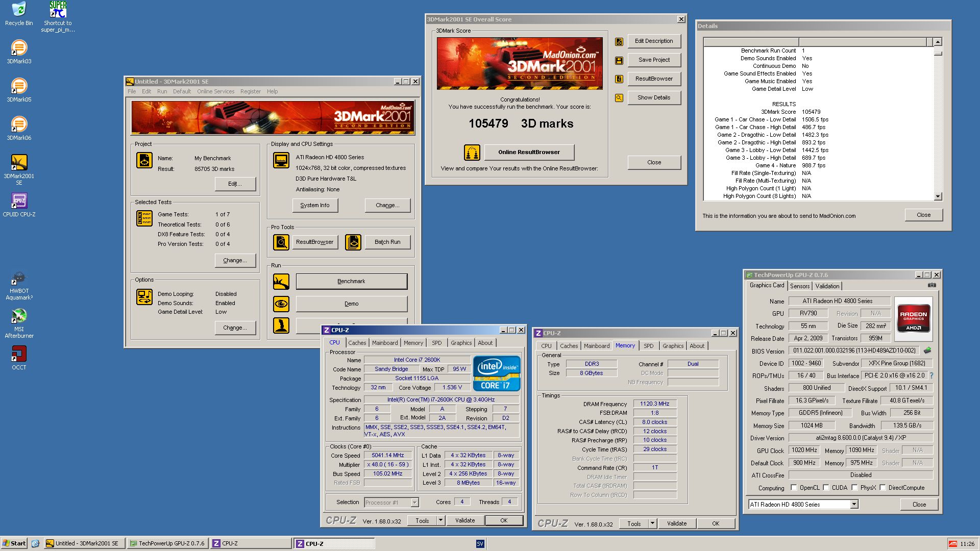Click the ATI tray icon near clock
980x551 pixels.
point(952,544)
